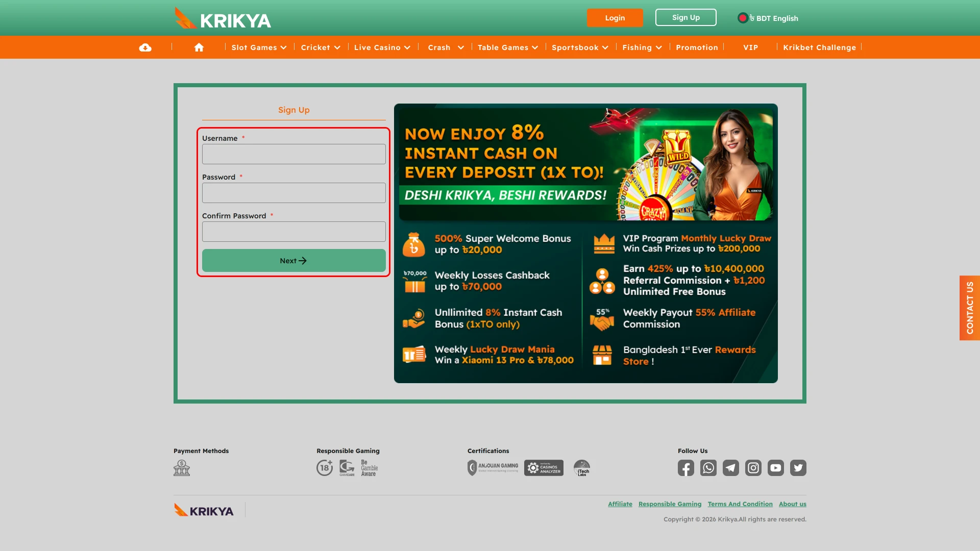Click the Rewards Store shop icon
Viewport: 980px width, 551px height.
pos(602,355)
